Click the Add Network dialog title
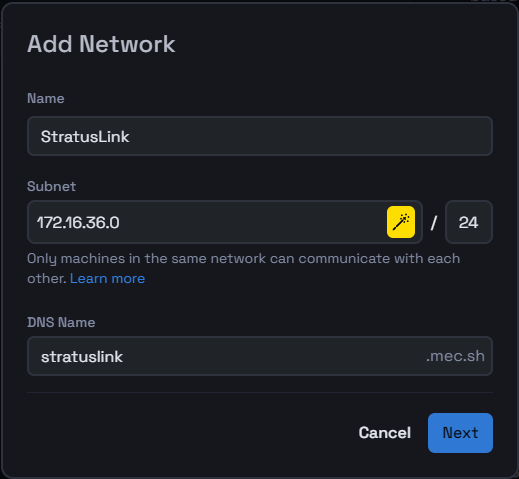Viewport: 519px width, 479px height. click(101, 44)
